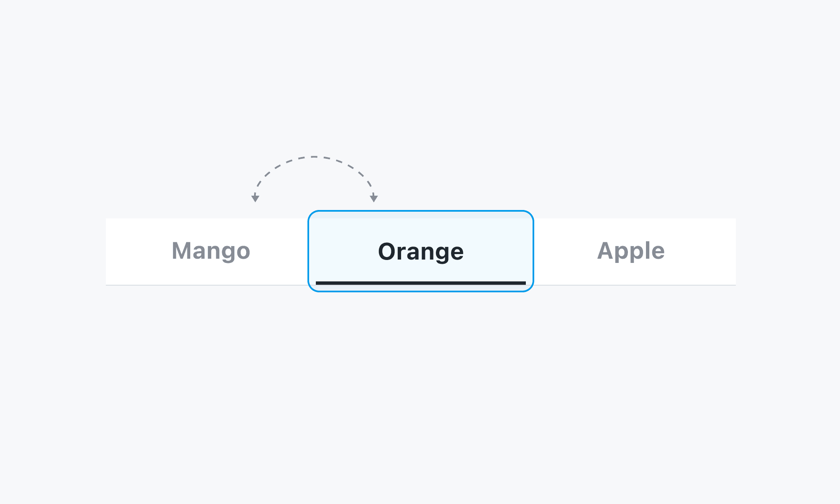This screenshot has width=840, height=504.
Task: Click the word "Apple" in the tab bar
Action: [x=631, y=251]
